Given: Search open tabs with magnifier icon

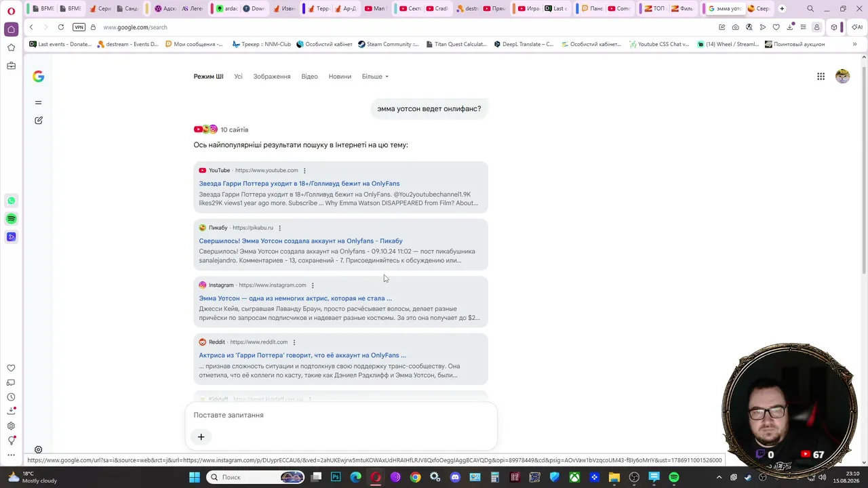Looking at the screenshot, I should (810, 9).
